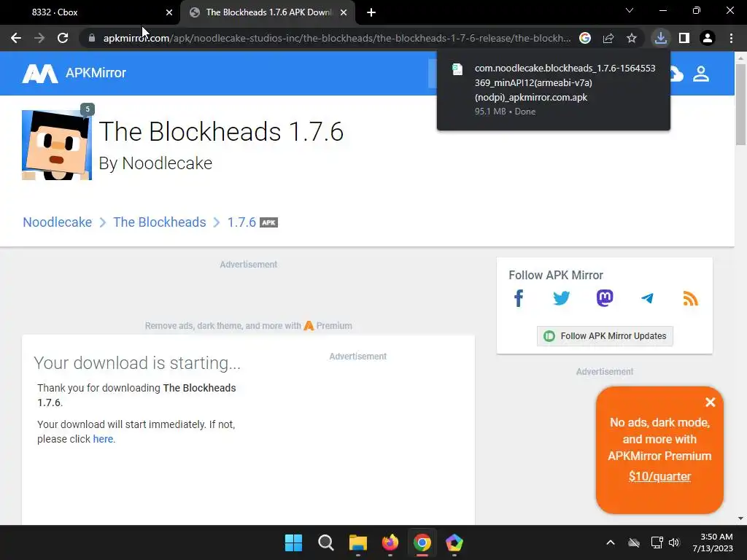Open Windows taskbar search
This screenshot has height=560, width=747.
coord(326,542)
